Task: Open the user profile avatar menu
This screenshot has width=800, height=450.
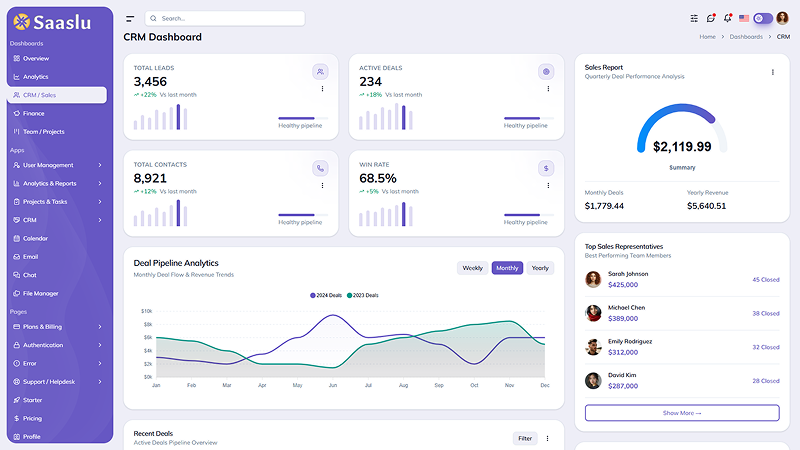Action: tap(782, 18)
